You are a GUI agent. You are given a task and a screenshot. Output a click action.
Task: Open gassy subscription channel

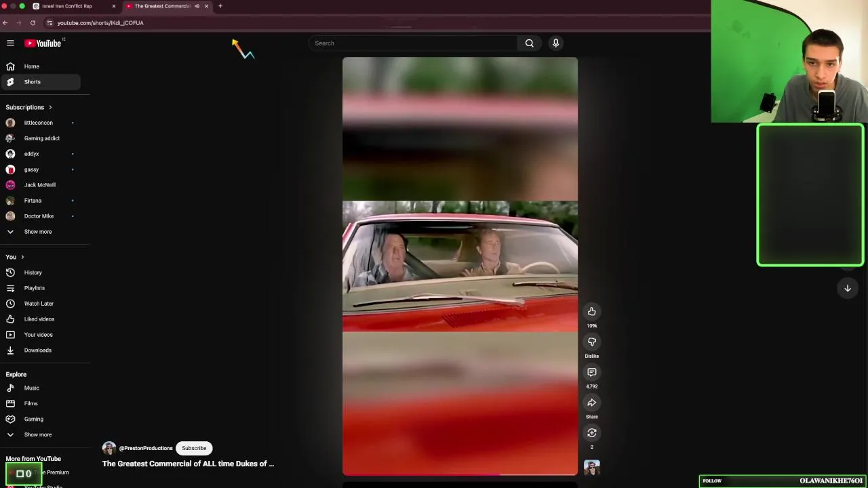[40, 169]
